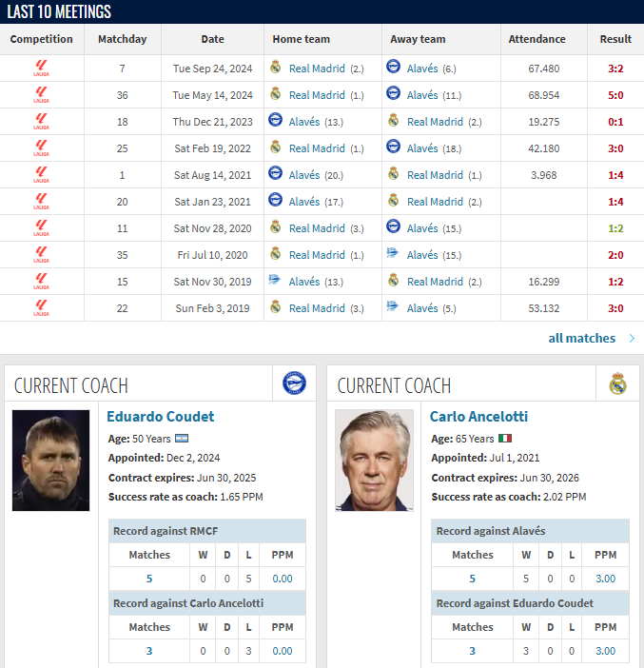Click Carlo Ancelotti's portrait photo
Screen dimensions: 644x668
coord(374,461)
